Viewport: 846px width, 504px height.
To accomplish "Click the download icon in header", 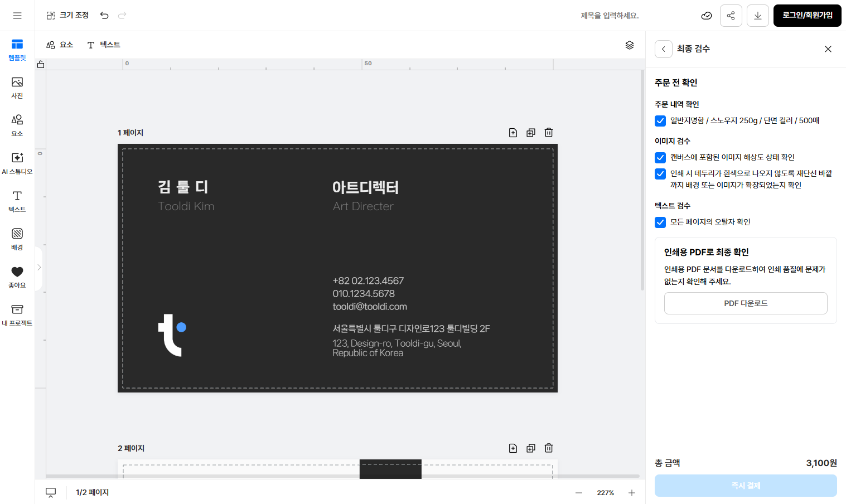I will [x=757, y=16].
